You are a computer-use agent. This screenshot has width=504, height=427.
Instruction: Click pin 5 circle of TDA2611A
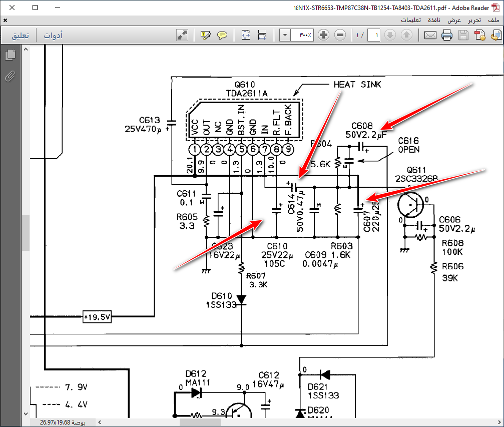coord(241,150)
